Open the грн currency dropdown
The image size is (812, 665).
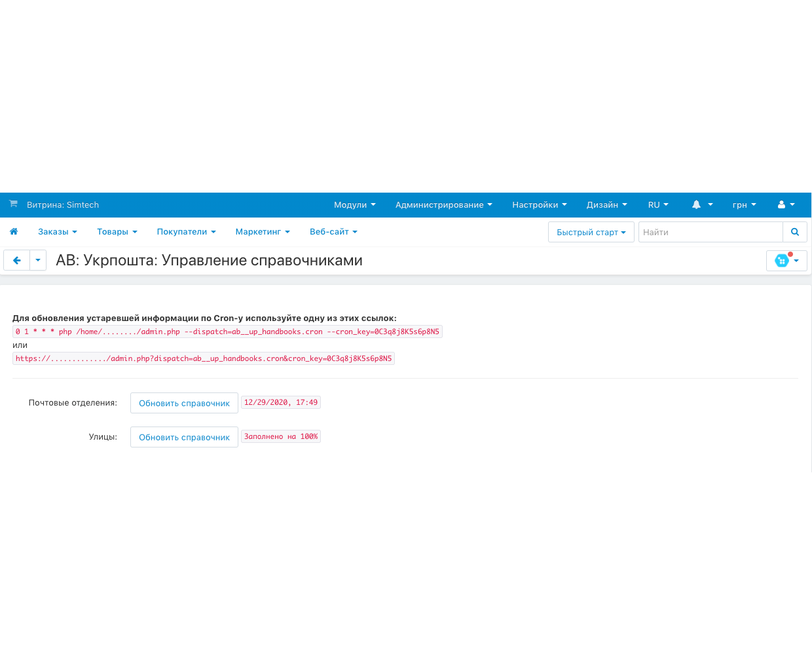(x=743, y=205)
